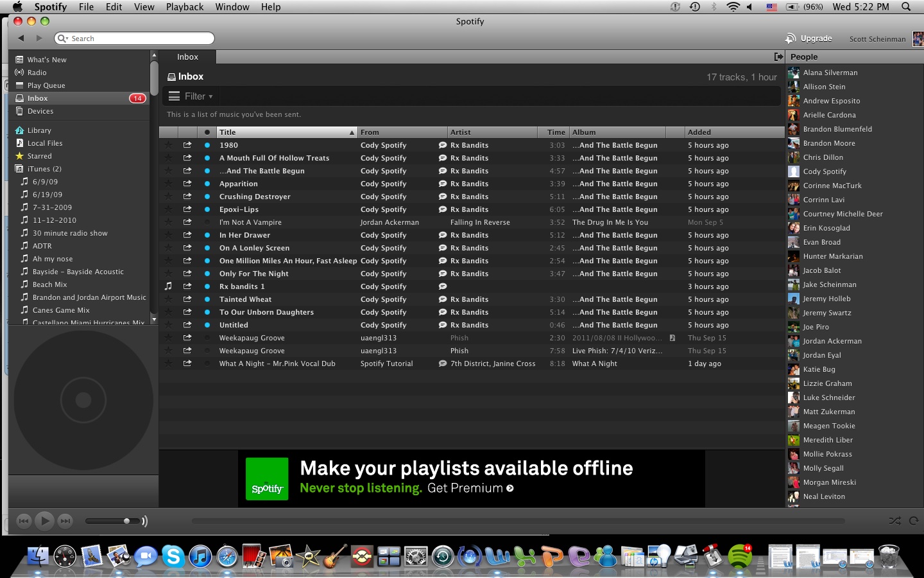Star the track 1980
Screen dimensions: 924x578
[x=168, y=145]
